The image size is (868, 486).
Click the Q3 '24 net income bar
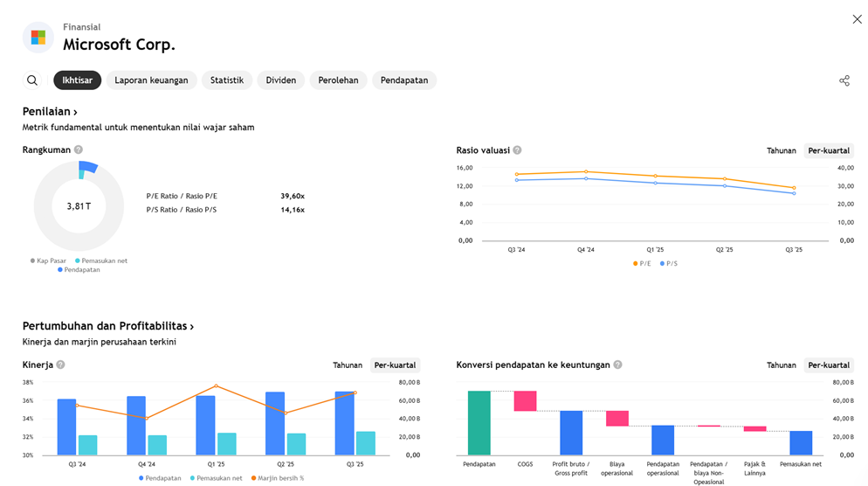click(87, 445)
